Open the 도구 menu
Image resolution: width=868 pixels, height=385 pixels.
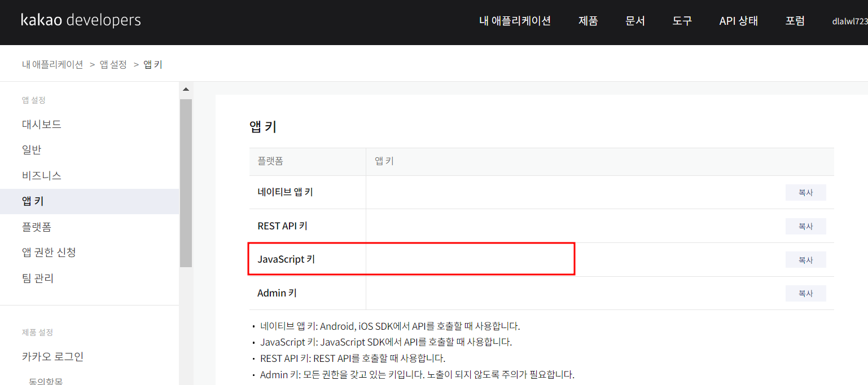click(x=682, y=21)
